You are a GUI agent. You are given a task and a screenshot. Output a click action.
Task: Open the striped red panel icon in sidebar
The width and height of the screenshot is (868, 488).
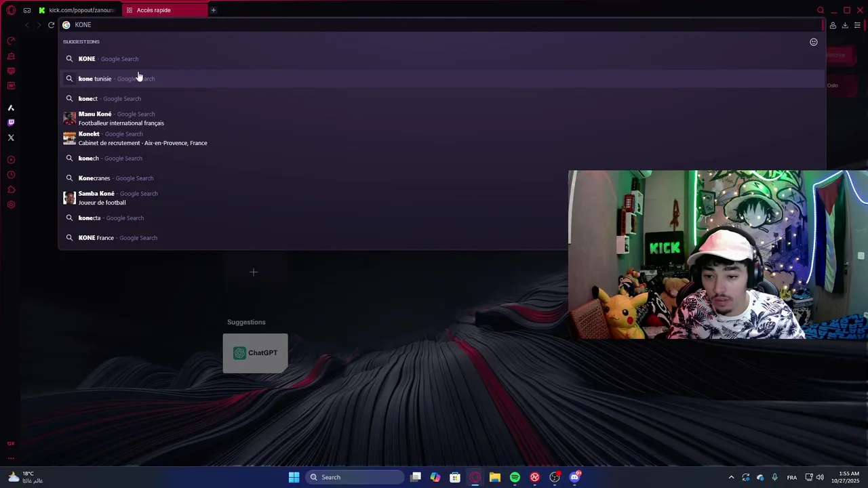pyautogui.click(x=11, y=71)
